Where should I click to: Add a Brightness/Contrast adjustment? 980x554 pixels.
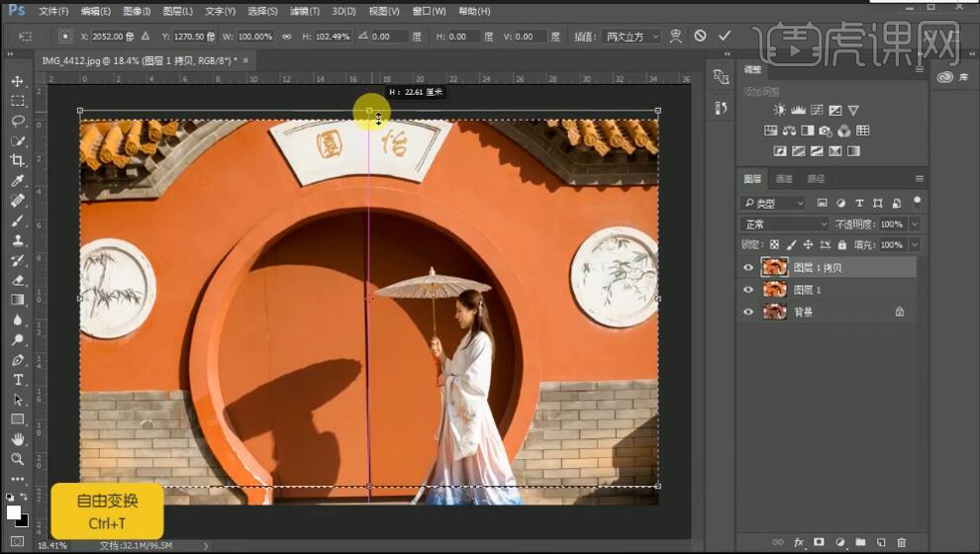pos(780,110)
